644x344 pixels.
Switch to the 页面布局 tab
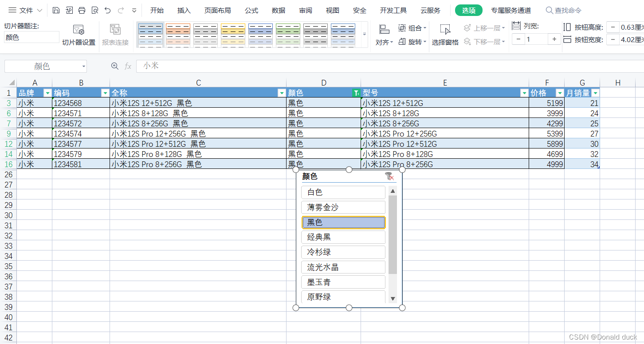click(x=217, y=10)
